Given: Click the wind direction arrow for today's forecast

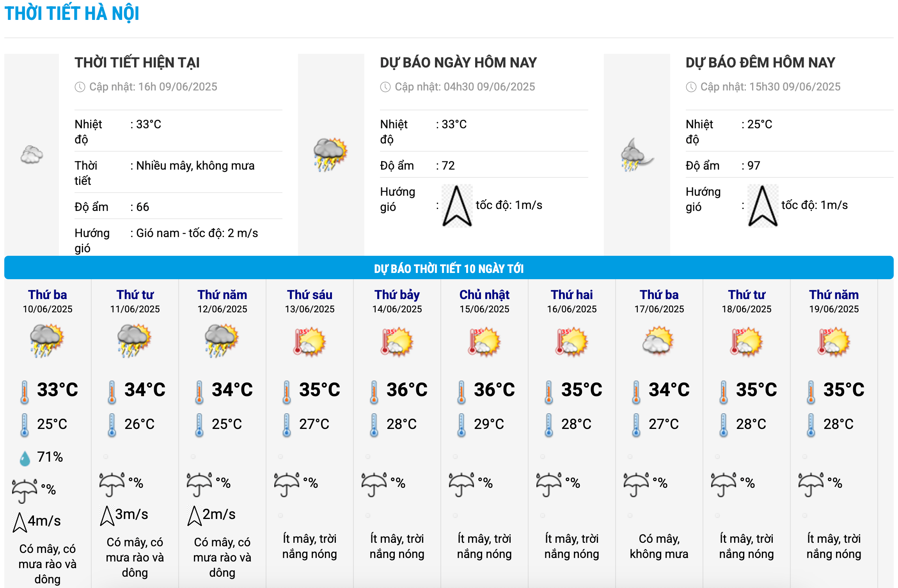Looking at the screenshot, I should click(x=457, y=205).
